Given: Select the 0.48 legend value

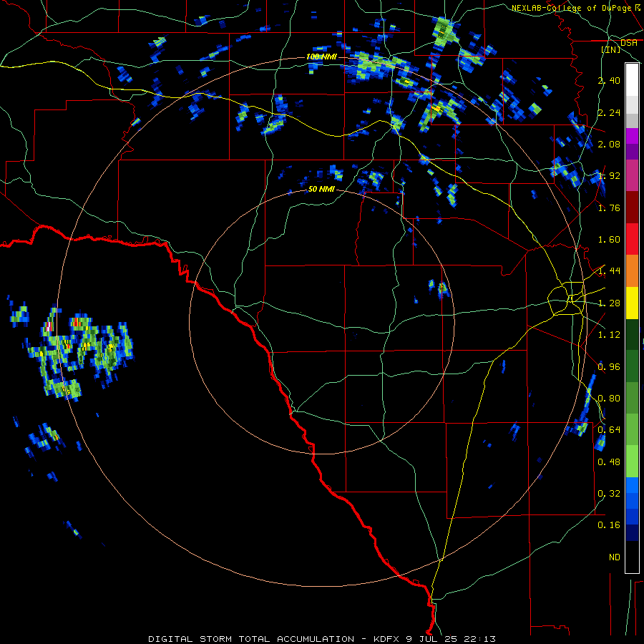Looking at the screenshot, I should (x=609, y=462).
